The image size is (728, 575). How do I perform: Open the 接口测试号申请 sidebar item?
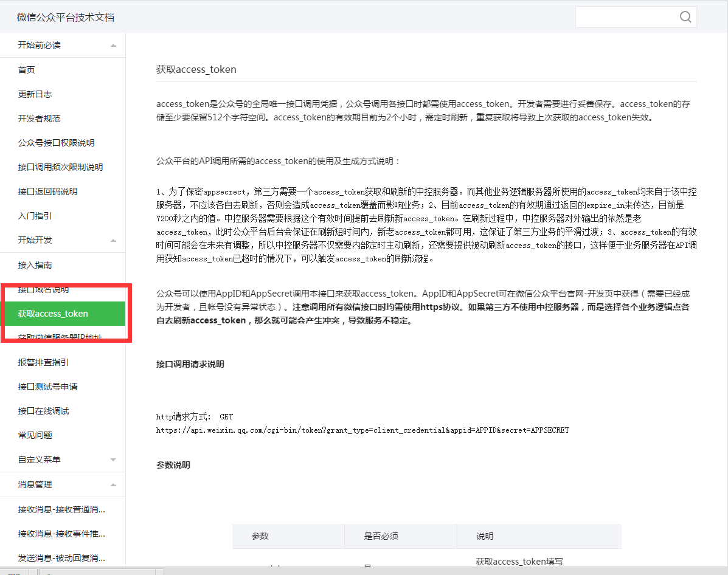click(x=47, y=387)
